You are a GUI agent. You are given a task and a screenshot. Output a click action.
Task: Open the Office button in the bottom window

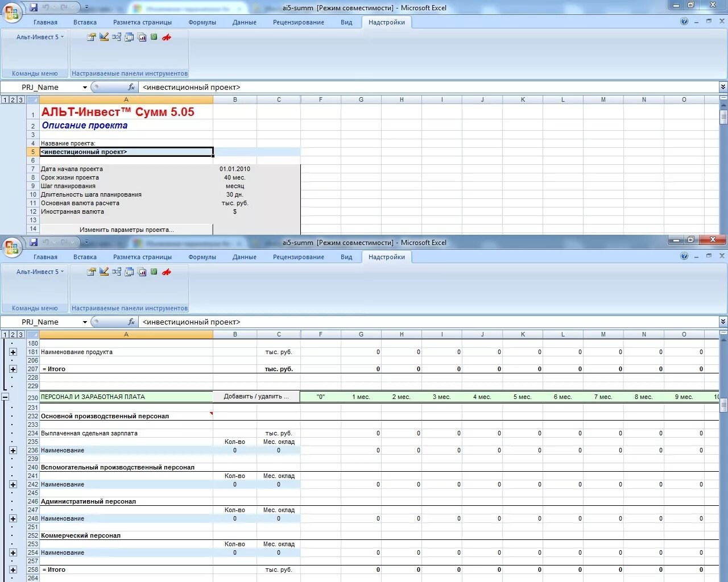coord(12,247)
